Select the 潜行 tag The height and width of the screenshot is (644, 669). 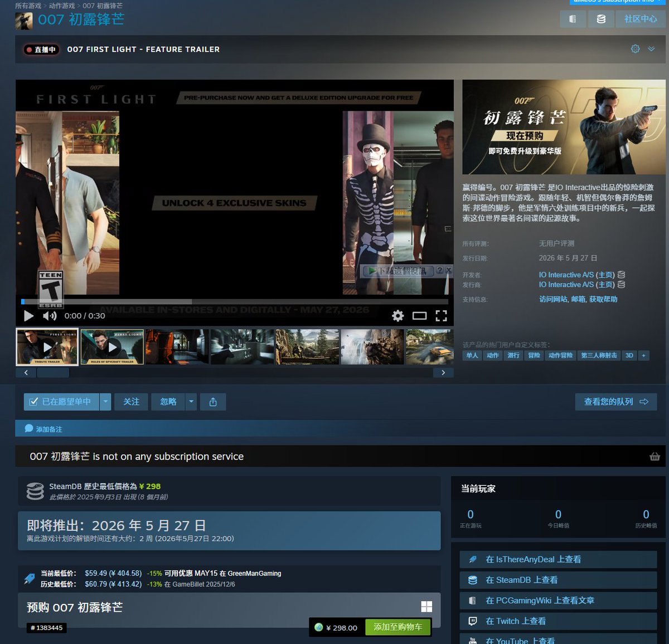513,355
